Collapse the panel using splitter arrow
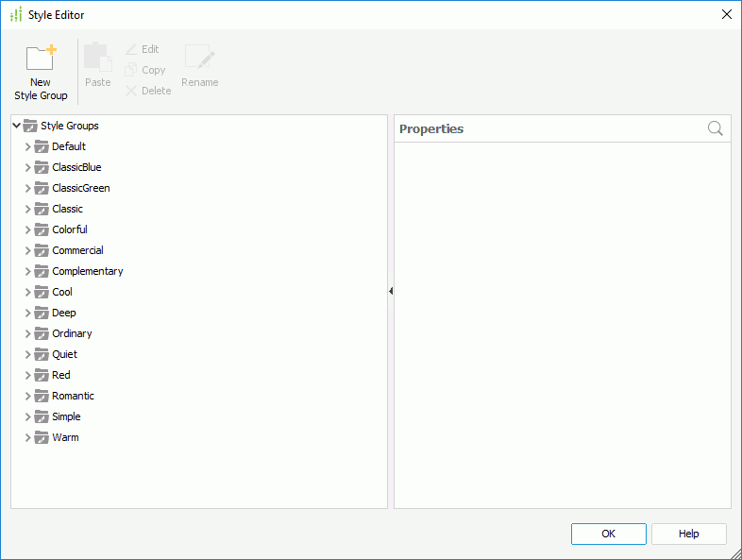Screen dimensions: 742x560 391,292
